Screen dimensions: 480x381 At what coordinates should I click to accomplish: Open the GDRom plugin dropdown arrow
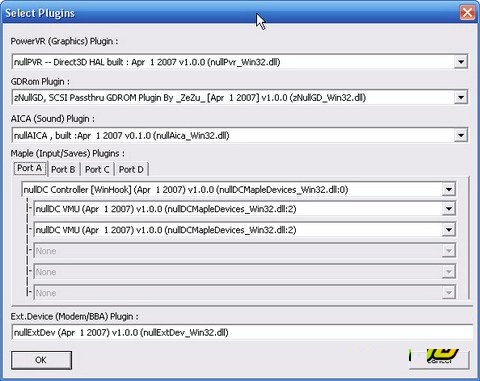pos(461,98)
